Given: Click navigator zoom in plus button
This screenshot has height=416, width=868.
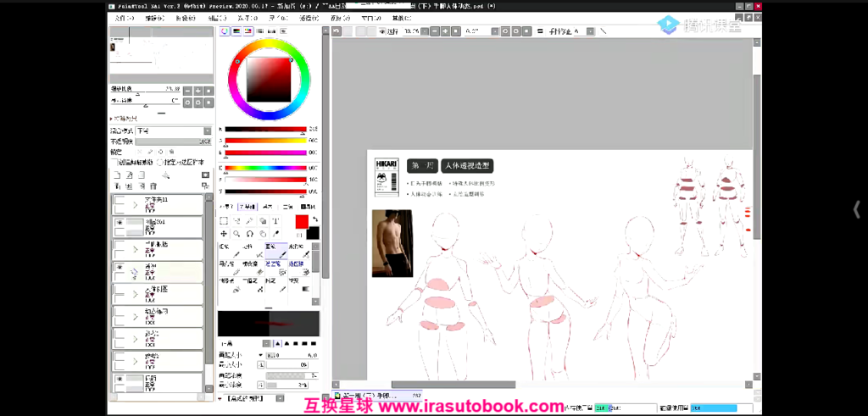Looking at the screenshot, I should tap(198, 91).
